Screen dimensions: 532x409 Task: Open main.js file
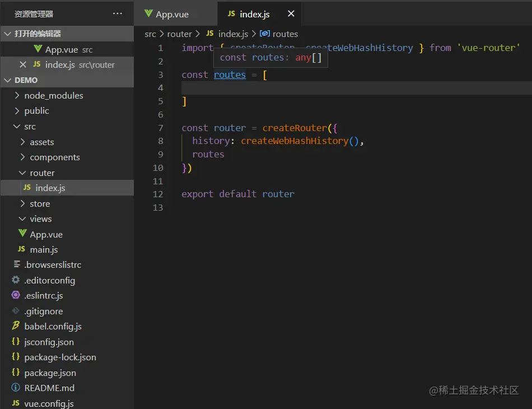point(67,249)
